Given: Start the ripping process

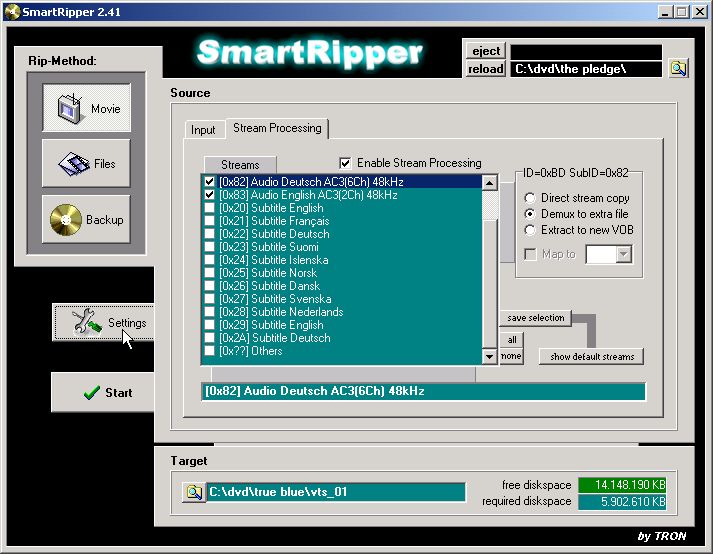Looking at the screenshot, I should tap(103, 393).
